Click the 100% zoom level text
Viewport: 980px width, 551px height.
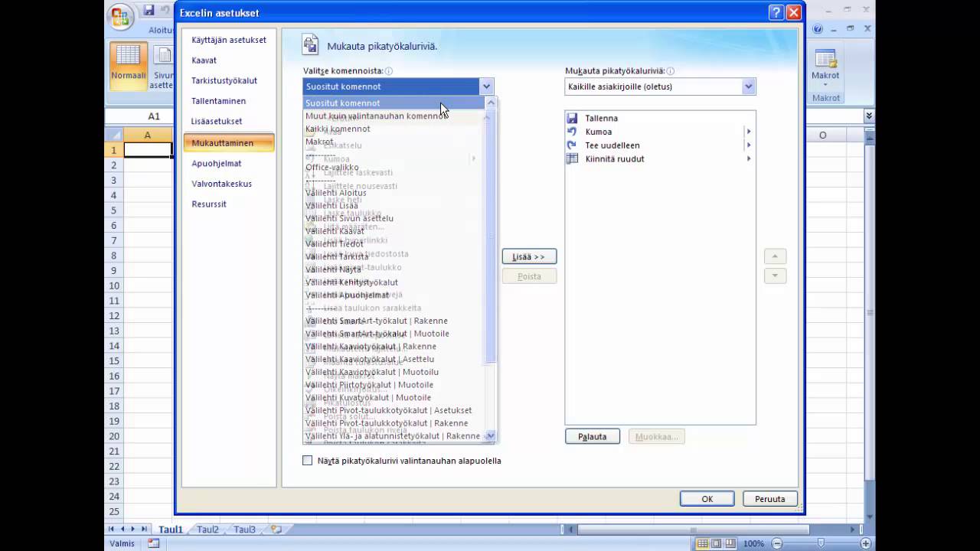pos(754,543)
